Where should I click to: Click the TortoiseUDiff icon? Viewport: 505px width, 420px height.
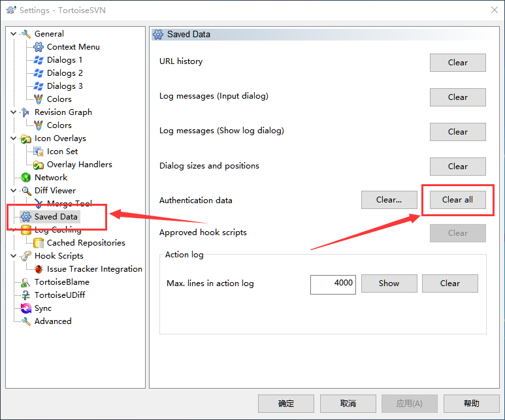tap(25, 295)
